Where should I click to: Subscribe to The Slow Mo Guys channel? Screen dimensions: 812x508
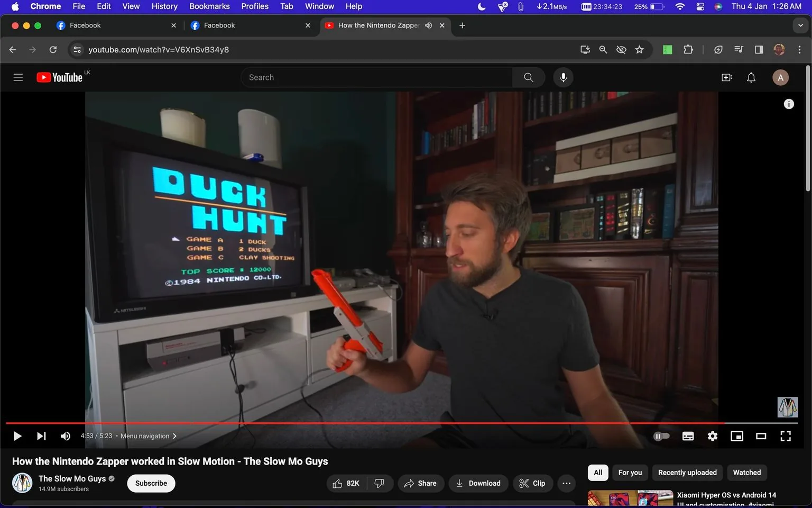tap(151, 483)
